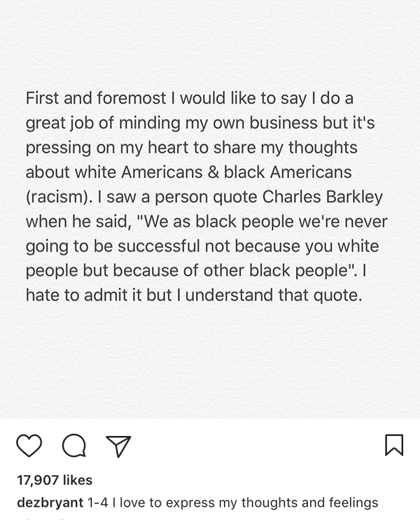
Task: Tap the words "First and foremost" in post
Action: click(96, 98)
